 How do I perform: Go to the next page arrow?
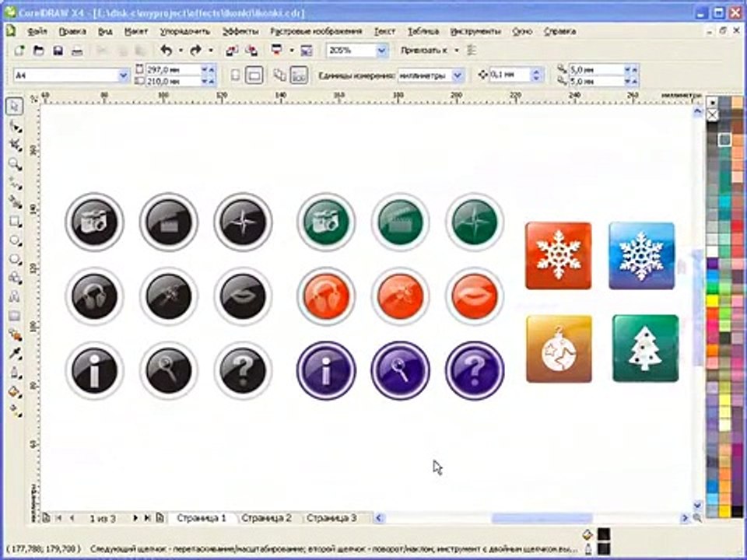click(135, 518)
